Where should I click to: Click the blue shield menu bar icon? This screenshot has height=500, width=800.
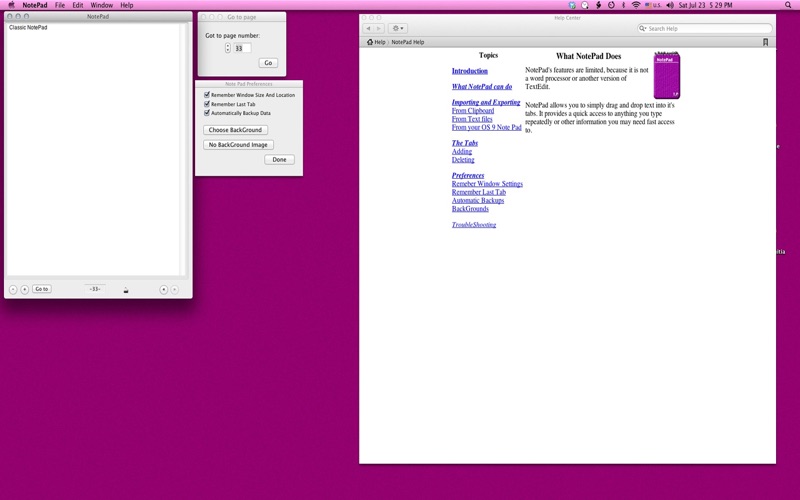coord(572,5)
